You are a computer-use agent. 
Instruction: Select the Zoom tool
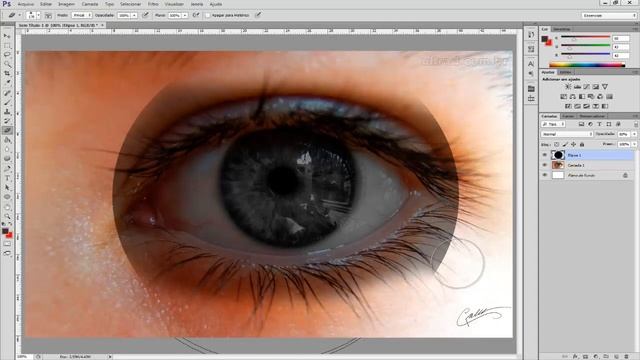[x=7, y=216]
